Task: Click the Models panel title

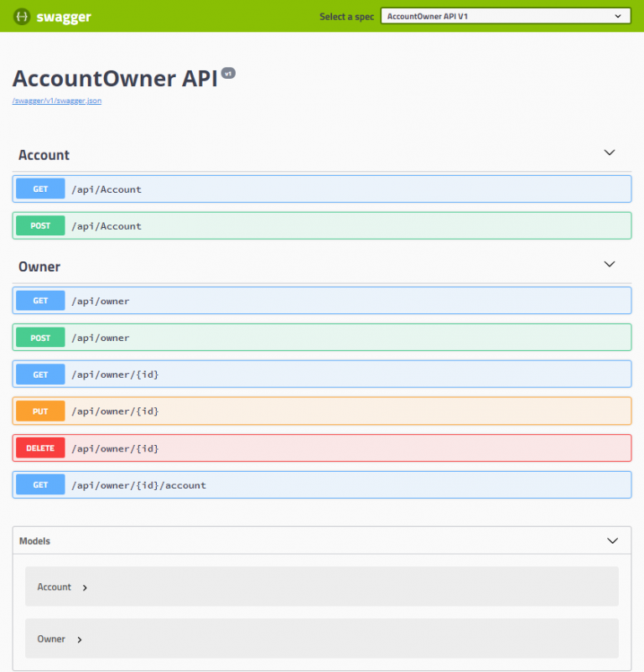Action: click(x=34, y=541)
